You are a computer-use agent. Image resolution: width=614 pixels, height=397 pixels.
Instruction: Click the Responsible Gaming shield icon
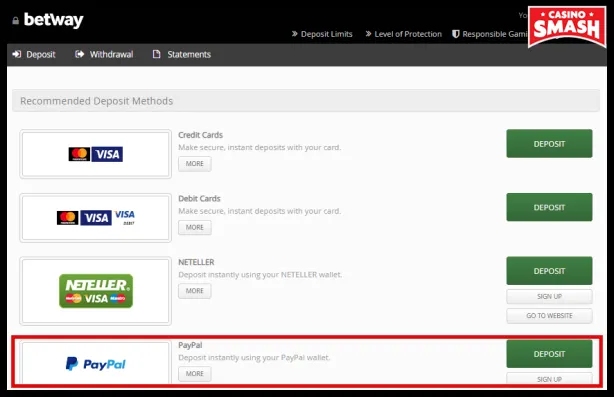click(x=455, y=34)
